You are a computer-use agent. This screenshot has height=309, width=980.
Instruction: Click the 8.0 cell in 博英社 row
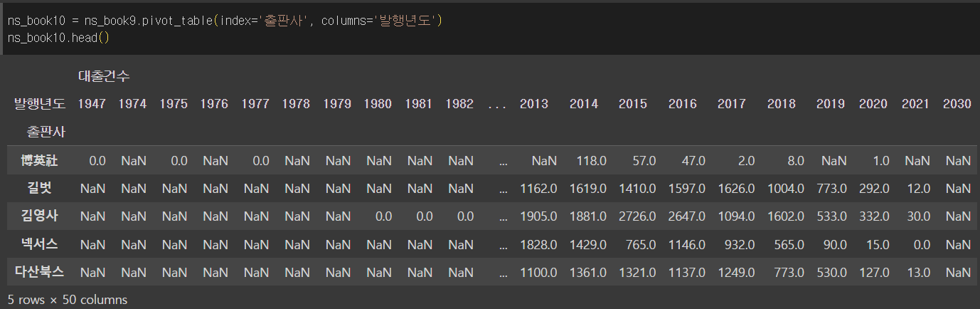(x=796, y=161)
